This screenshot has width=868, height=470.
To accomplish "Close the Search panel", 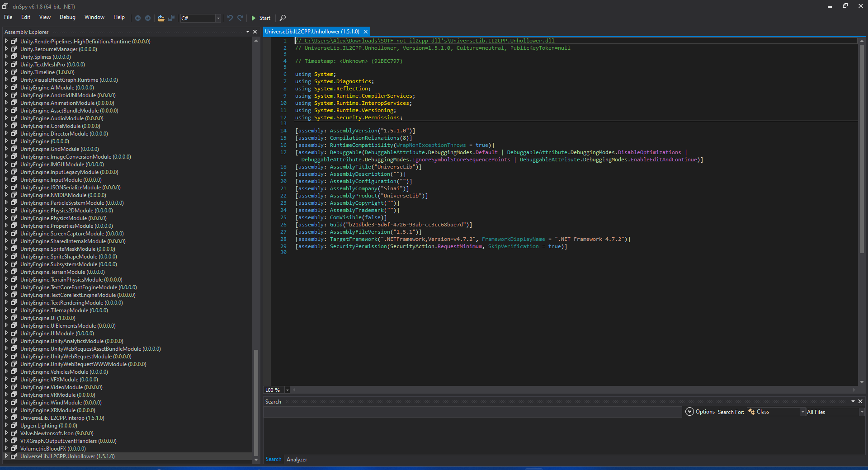I will click(860, 401).
